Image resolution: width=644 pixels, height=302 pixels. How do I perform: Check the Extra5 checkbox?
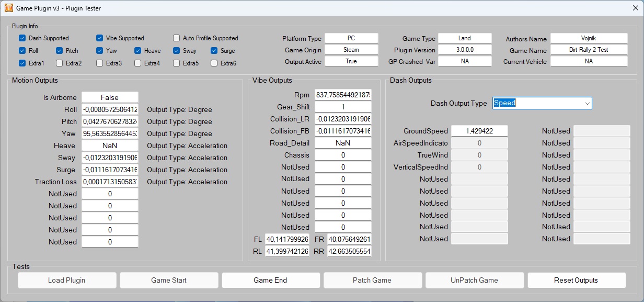coord(177,63)
